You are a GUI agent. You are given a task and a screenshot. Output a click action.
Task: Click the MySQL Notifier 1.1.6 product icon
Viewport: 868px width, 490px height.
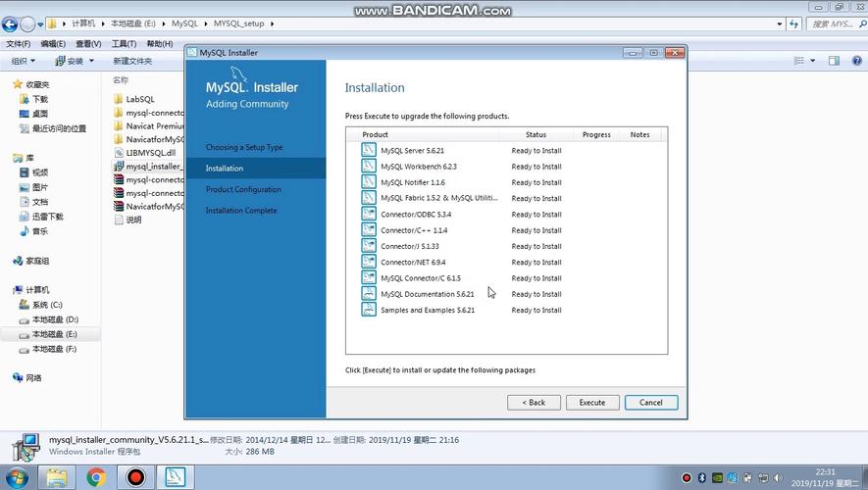point(369,182)
